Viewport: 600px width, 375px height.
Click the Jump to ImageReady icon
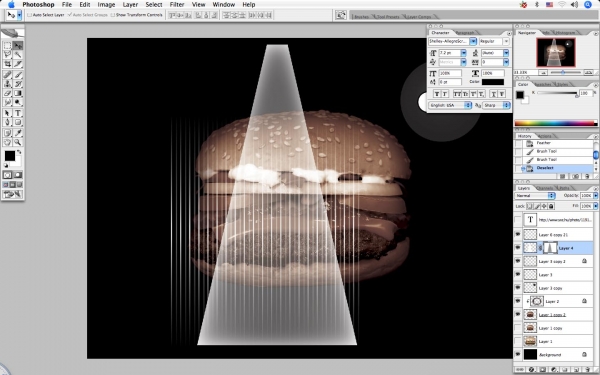[12, 194]
